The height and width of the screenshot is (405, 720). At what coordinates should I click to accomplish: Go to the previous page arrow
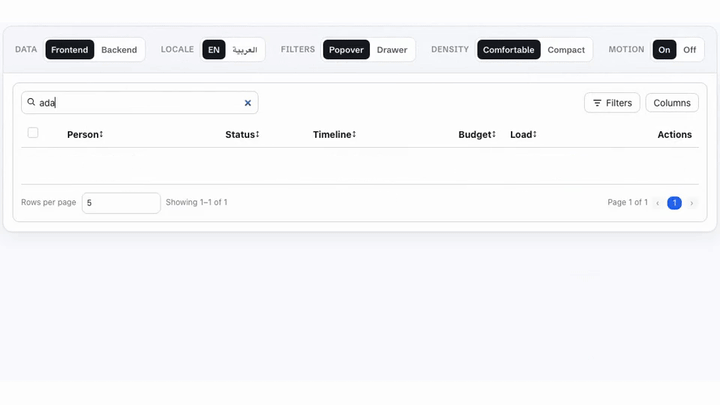[658, 203]
